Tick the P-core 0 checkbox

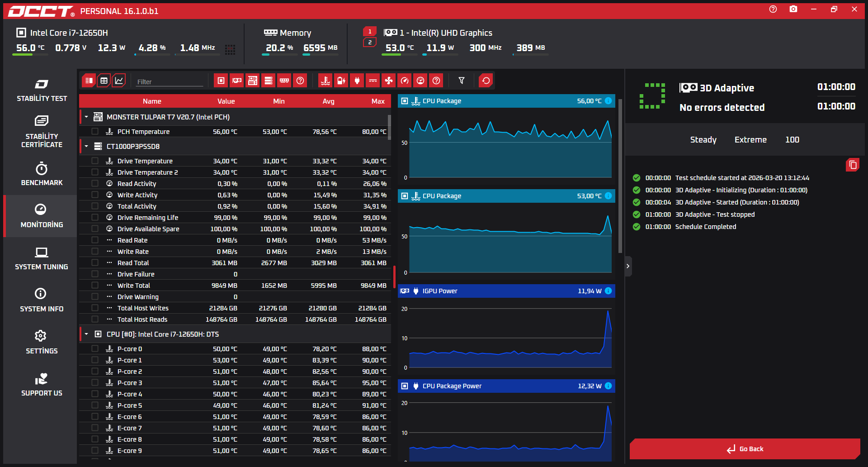(95, 348)
